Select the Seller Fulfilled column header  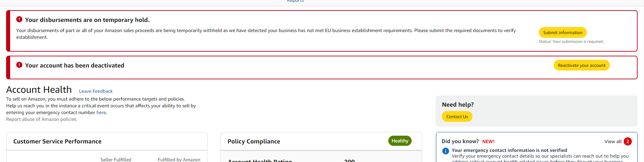click(116, 159)
